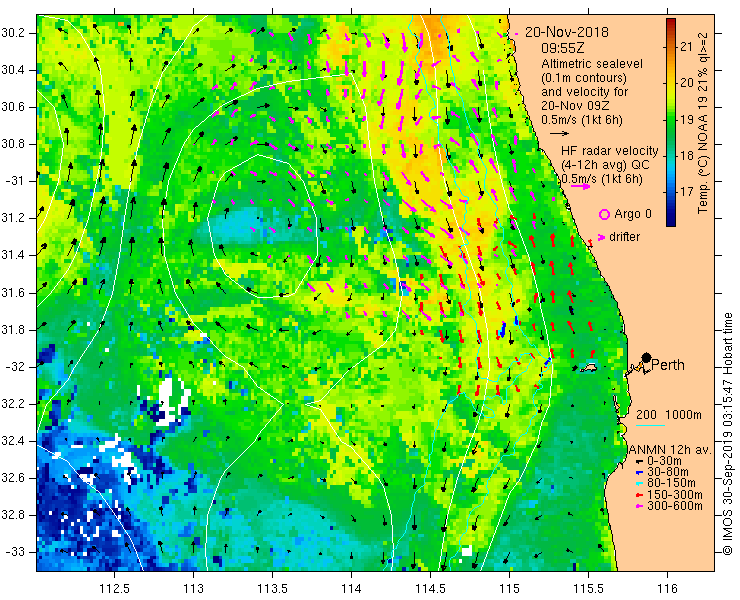
Task: Click the 'ANMN 12h av.' legend heading
Action: pyautogui.click(x=670, y=450)
